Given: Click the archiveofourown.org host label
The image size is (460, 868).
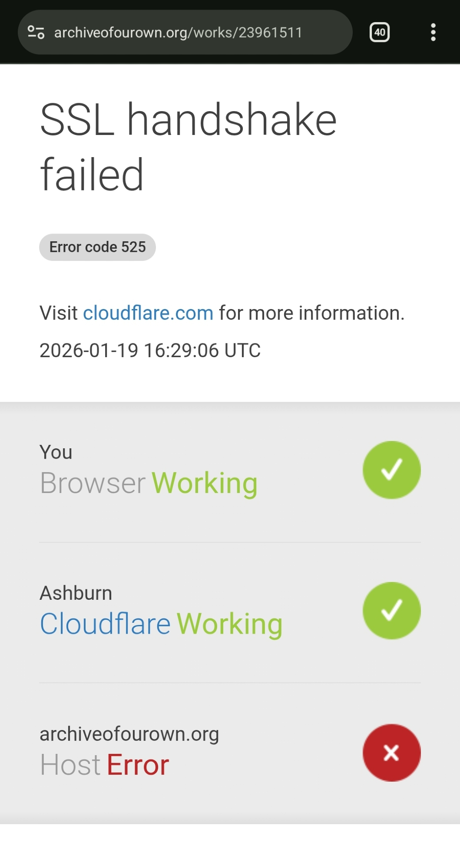Looking at the screenshot, I should (129, 734).
